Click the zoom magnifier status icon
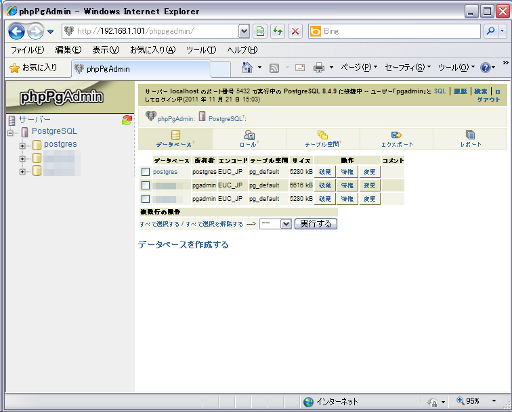This screenshot has height=412, width=512. click(460, 400)
